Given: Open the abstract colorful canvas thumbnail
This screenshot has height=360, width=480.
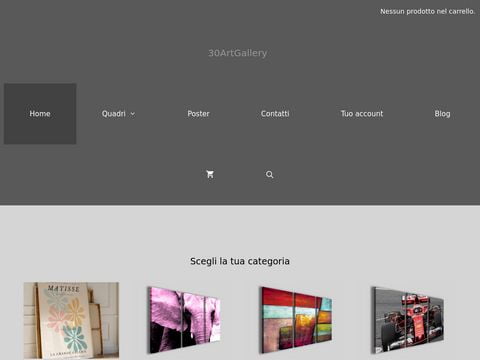Looking at the screenshot, I should pyautogui.click(x=296, y=320).
